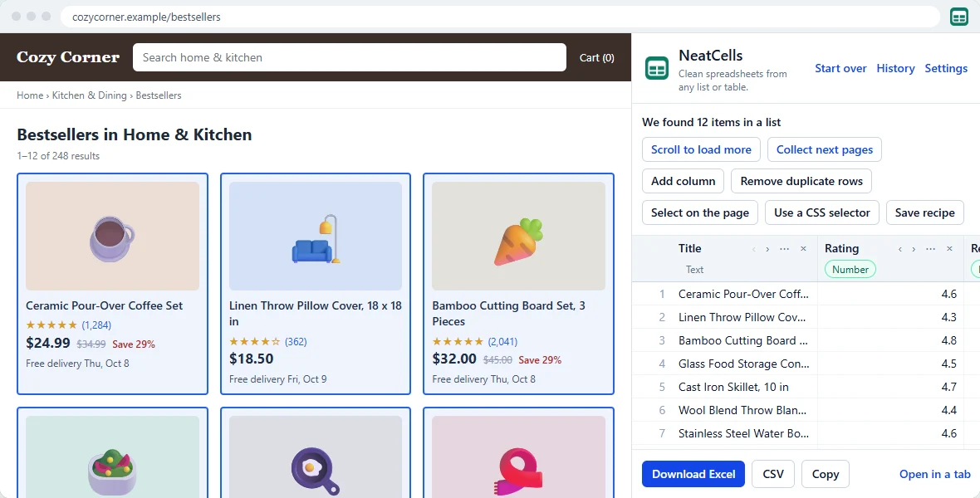Click the scarf product image
The width and height of the screenshot is (980, 498).
[519, 457]
